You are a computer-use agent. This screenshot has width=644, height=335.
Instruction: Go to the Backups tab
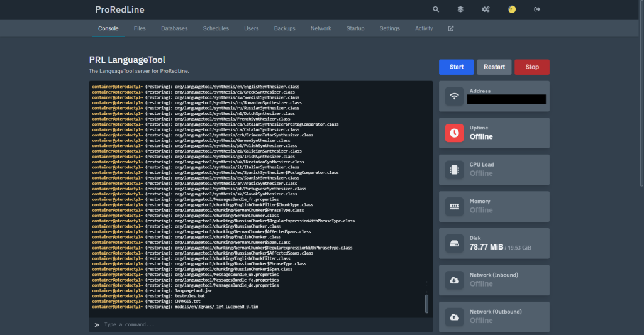point(284,28)
